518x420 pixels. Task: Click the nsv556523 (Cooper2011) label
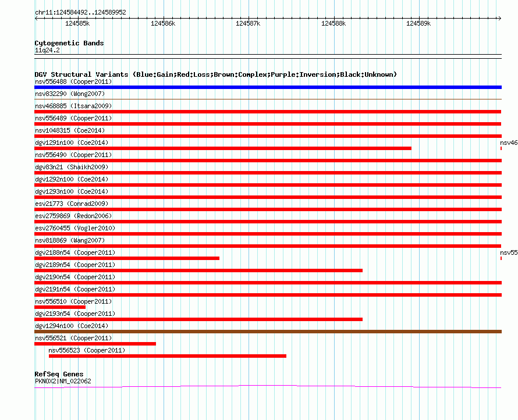tap(87, 350)
